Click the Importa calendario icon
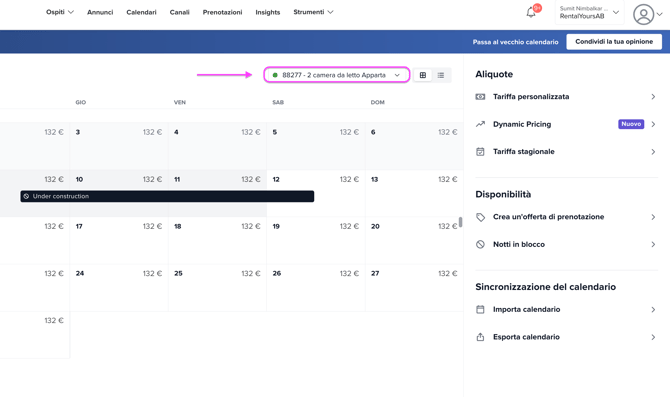Image resolution: width=670 pixels, height=397 pixels. [x=480, y=309]
